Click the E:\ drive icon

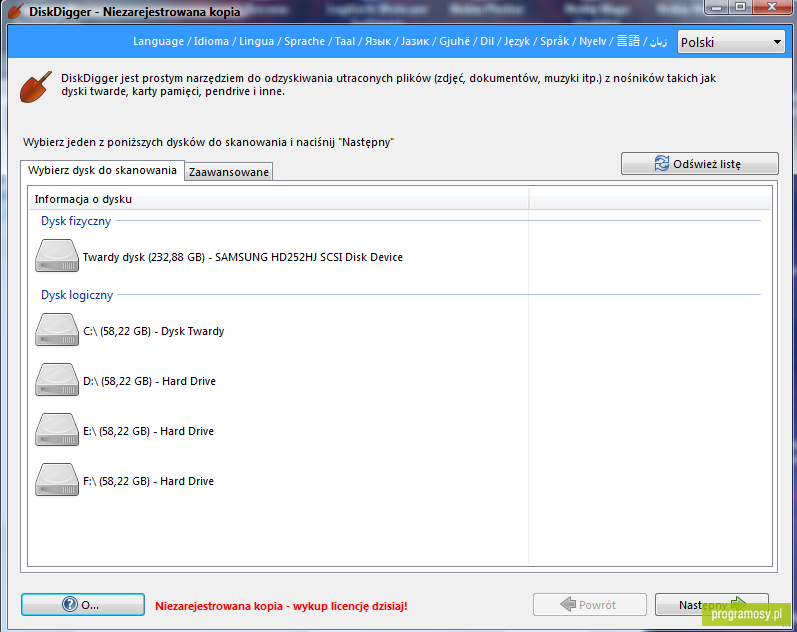(57, 430)
